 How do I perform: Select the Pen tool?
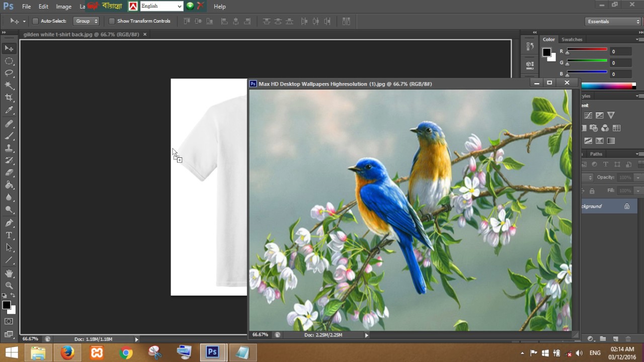pyautogui.click(x=9, y=223)
